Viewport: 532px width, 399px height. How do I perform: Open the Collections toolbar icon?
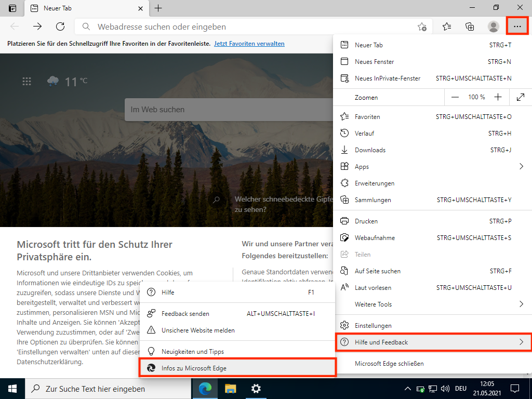tap(470, 26)
